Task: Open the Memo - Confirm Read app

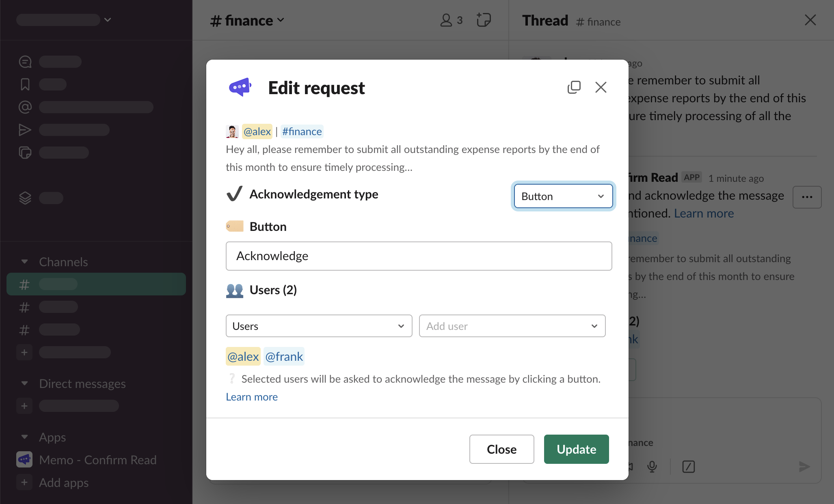Action: point(97,460)
